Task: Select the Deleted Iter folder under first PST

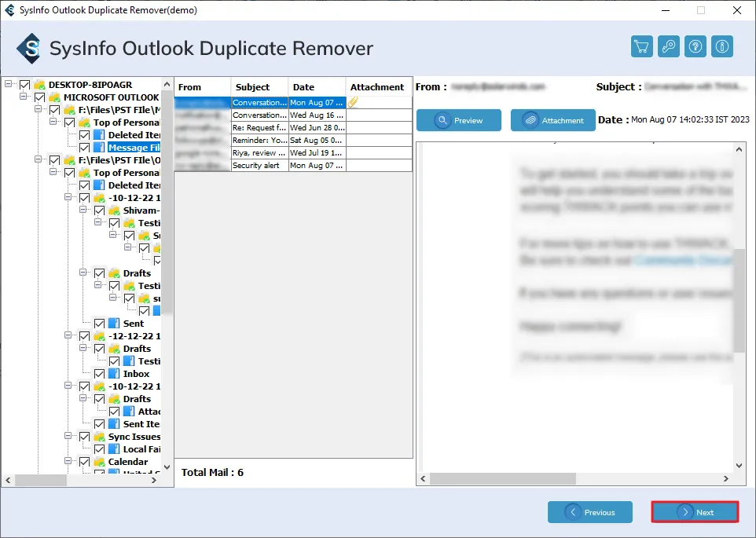Action: click(134, 135)
